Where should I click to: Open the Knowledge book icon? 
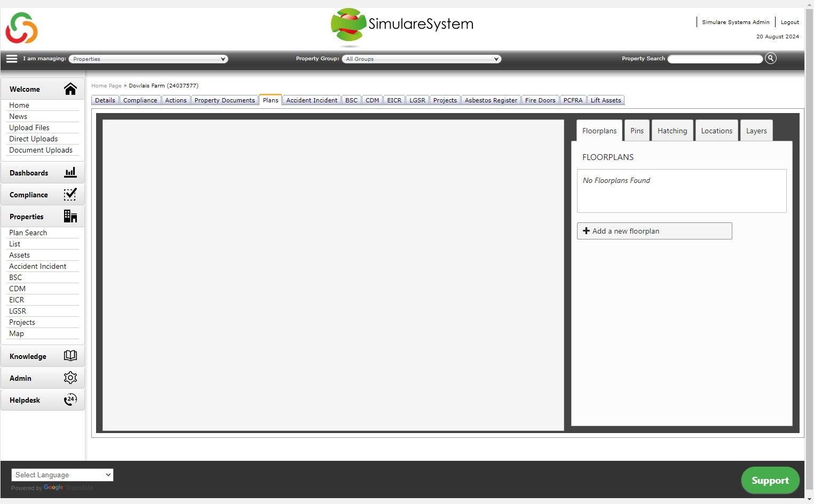point(70,356)
